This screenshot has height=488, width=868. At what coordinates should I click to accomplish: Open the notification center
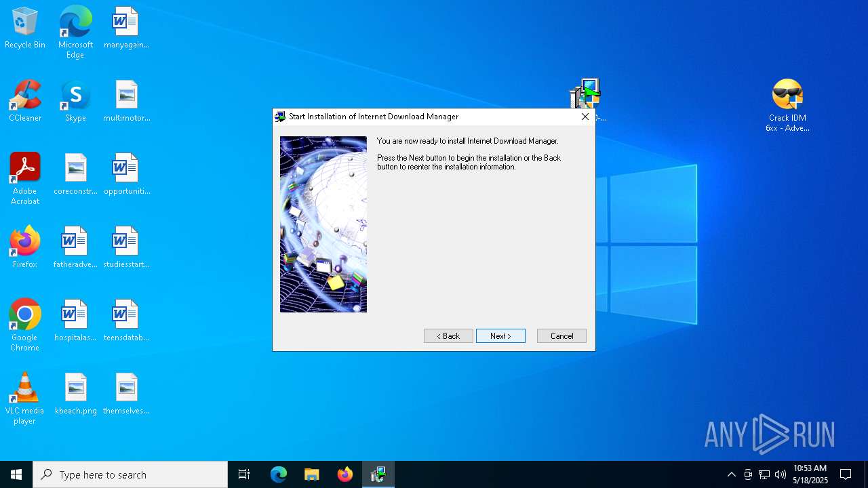pos(846,474)
